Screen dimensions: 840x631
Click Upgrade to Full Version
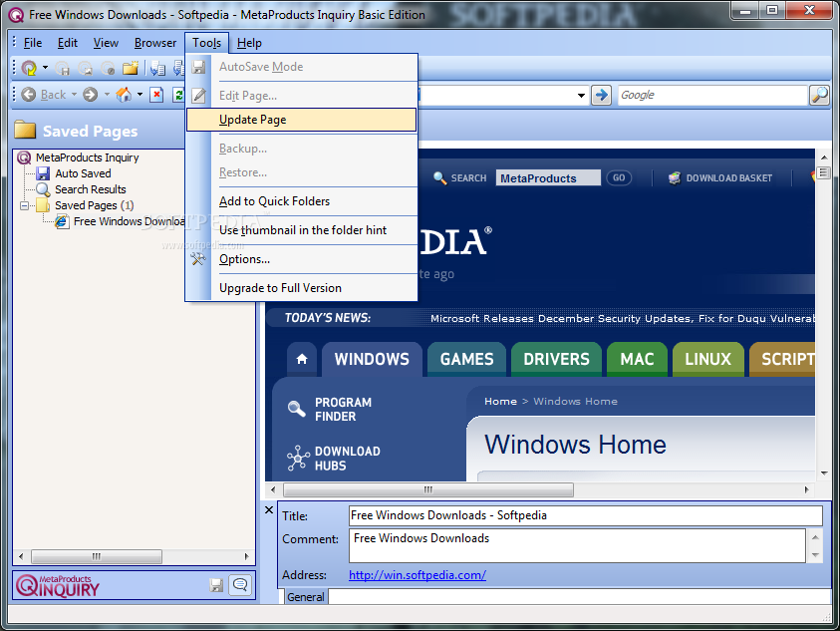click(302, 288)
